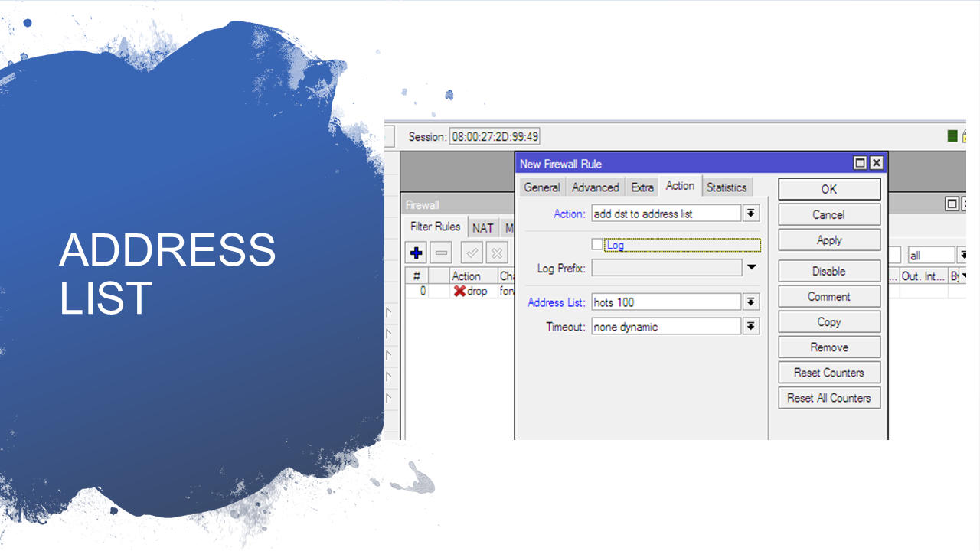Enable the Log checkbox
This screenshot has height=551, width=980.
[x=597, y=245]
